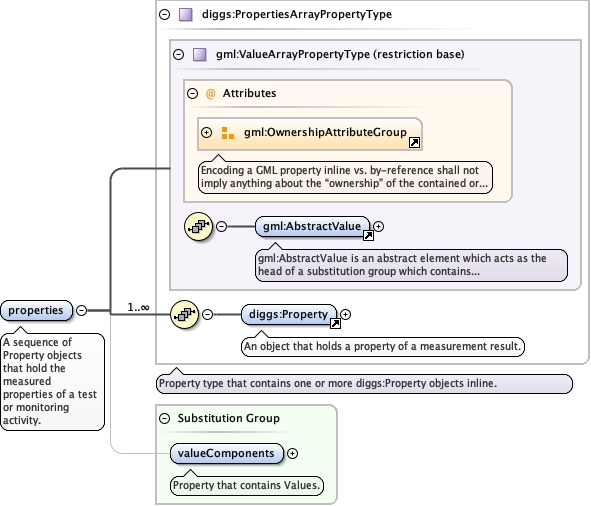The width and height of the screenshot is (591, 506).
Task: Click the 1..∞ cardinality label
Action: (x=138, y=308)
